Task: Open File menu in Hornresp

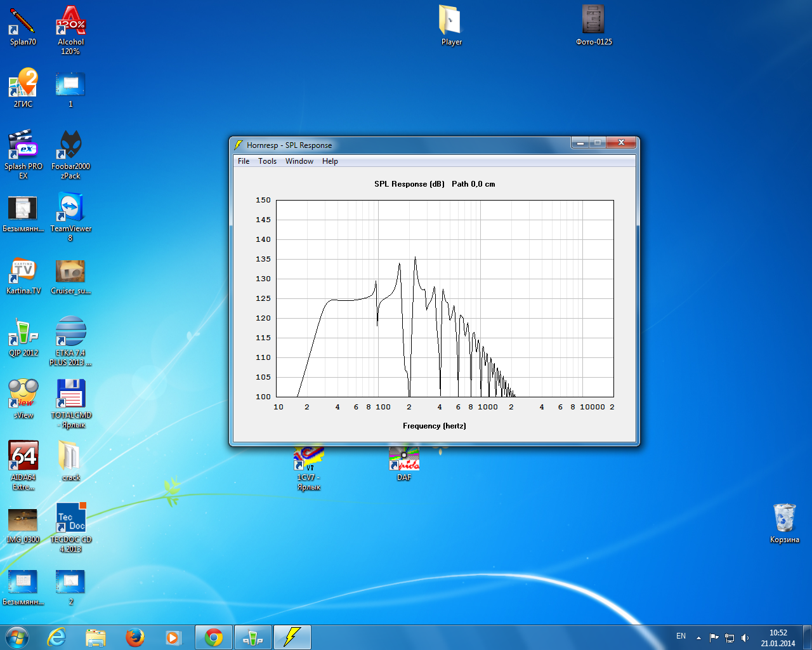Action: click(244, 161)
